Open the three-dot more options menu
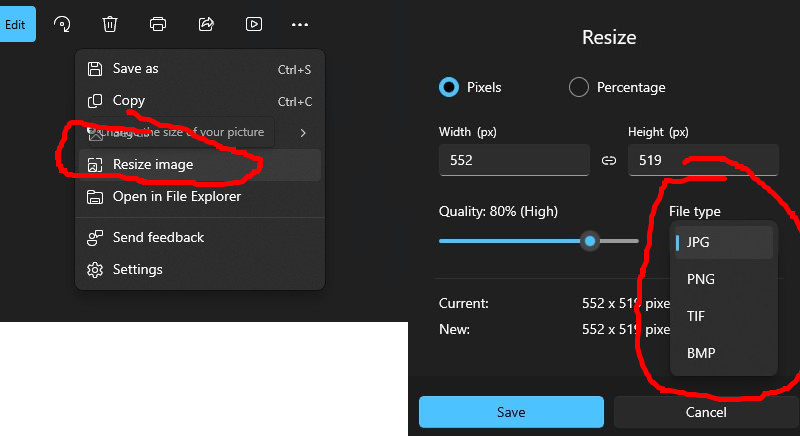Viewport: 800px width, 436px height. coord(300,24)
